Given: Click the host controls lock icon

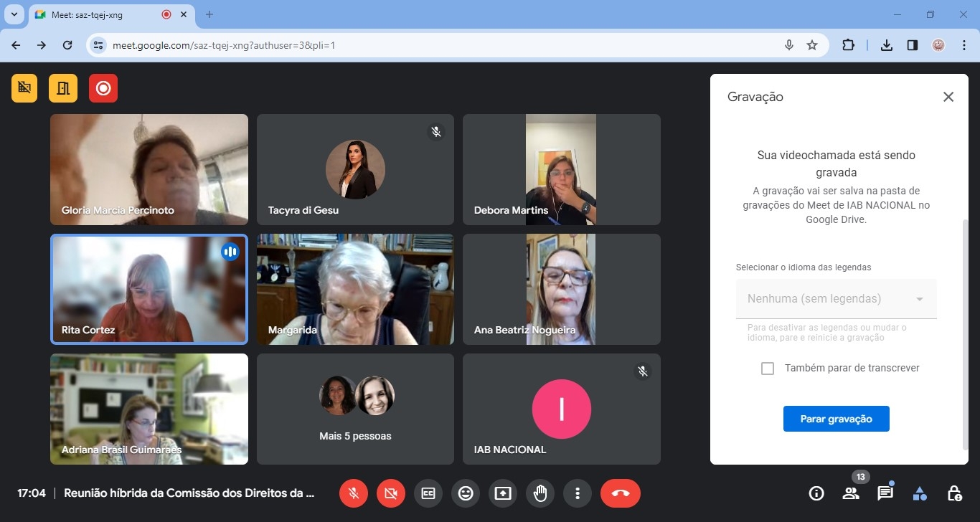Looking at the screenshot, I should (954, 493).
